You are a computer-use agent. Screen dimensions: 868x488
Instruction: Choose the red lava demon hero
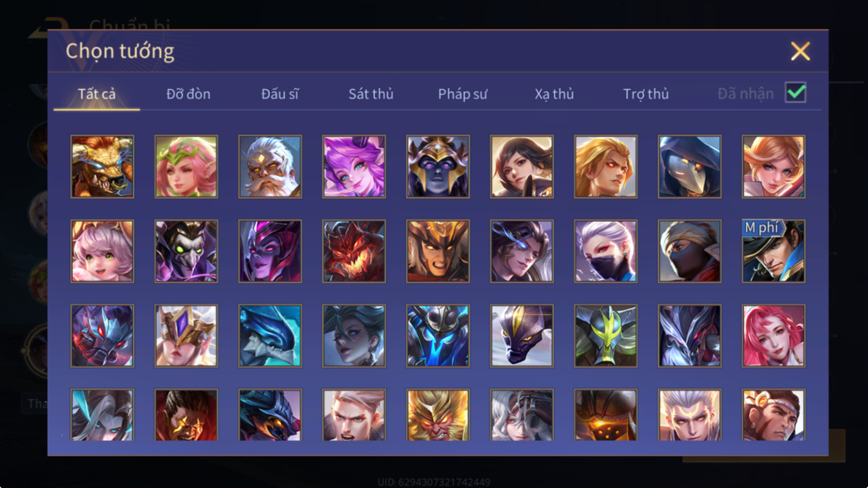pyautogui.click(x=354, y=251)
